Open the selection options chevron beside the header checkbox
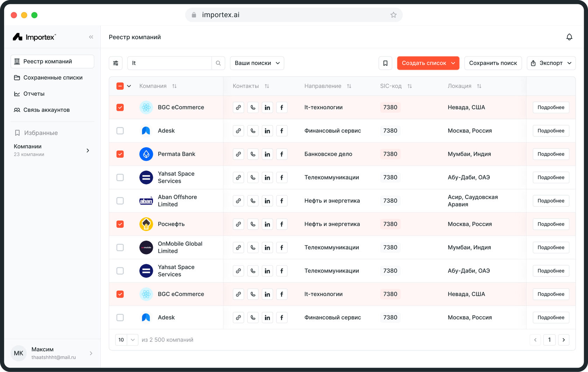588x372 pixels. [129, 86]
